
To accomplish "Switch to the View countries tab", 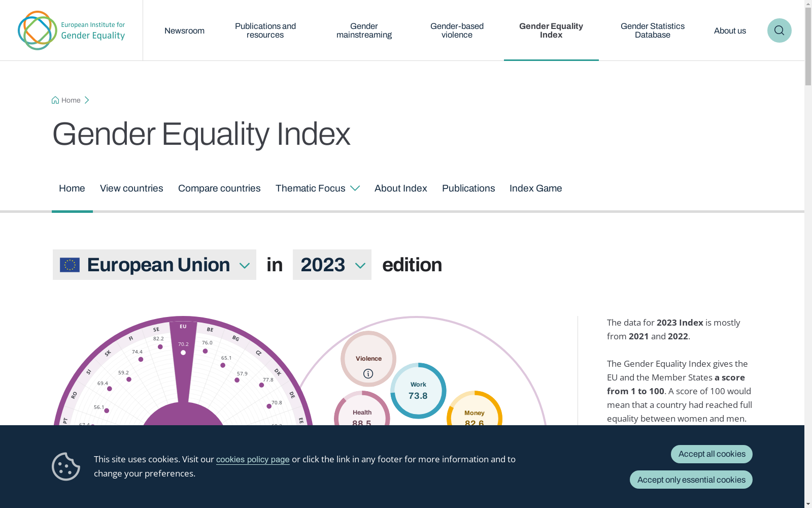I will tap(131, 188).
